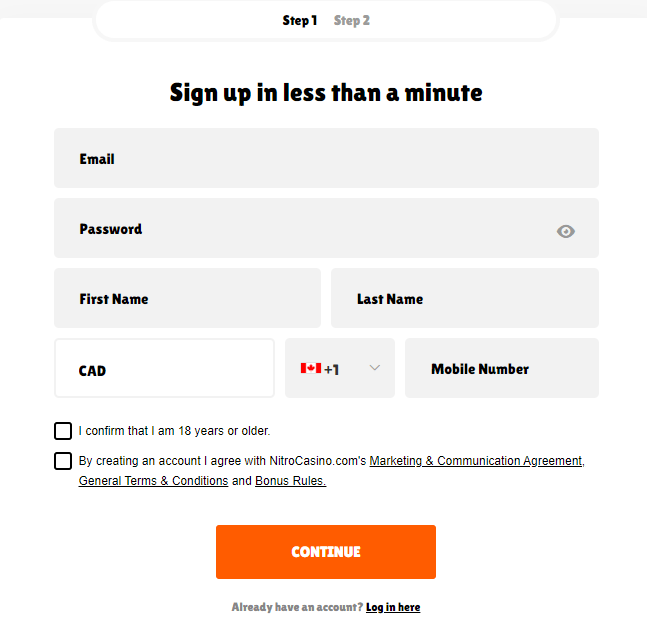The width and height of the screenshot is (647, 617).
Task: Click into the Password field
Action: click(300, 228)
